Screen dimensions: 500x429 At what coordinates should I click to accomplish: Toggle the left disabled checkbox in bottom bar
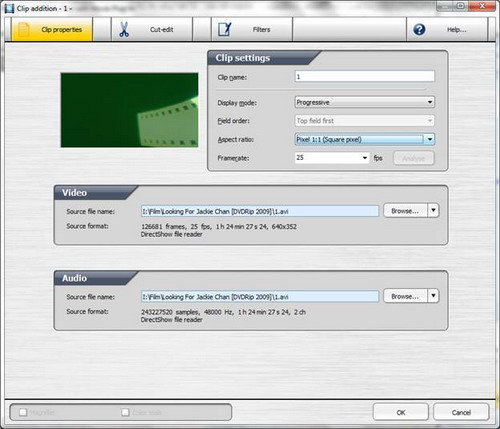click(x=23, y=412)
